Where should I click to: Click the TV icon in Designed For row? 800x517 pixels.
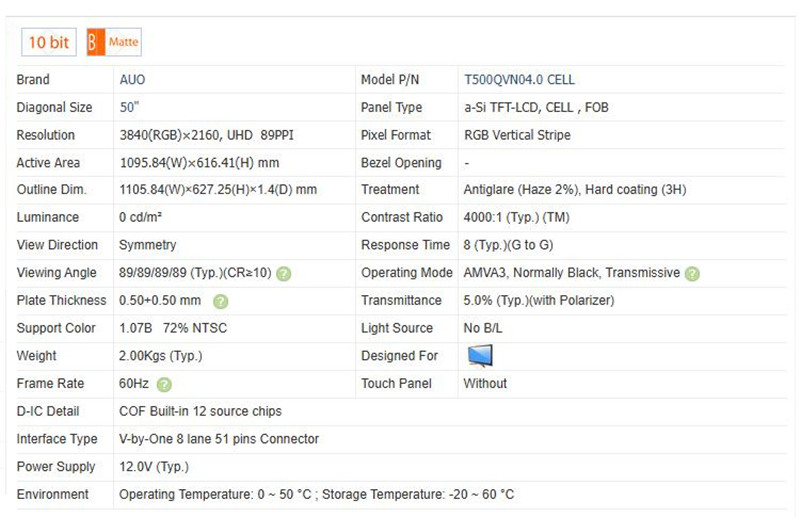coord(480,355)
